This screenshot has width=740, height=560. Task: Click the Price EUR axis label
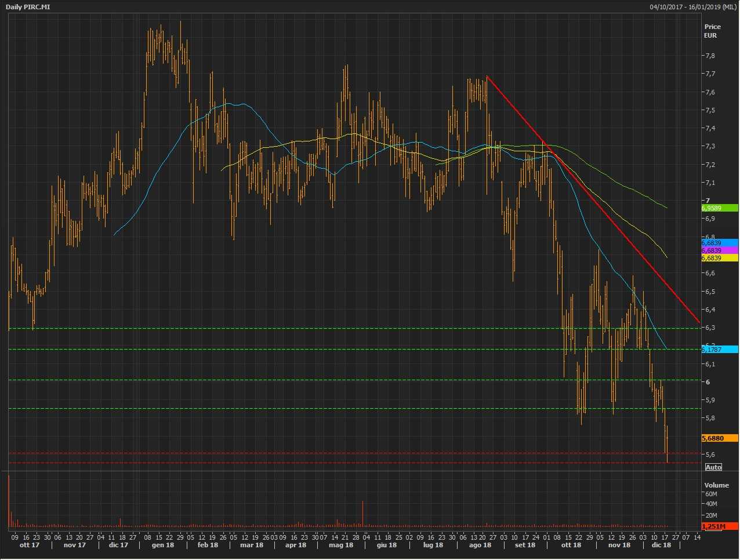712,31
